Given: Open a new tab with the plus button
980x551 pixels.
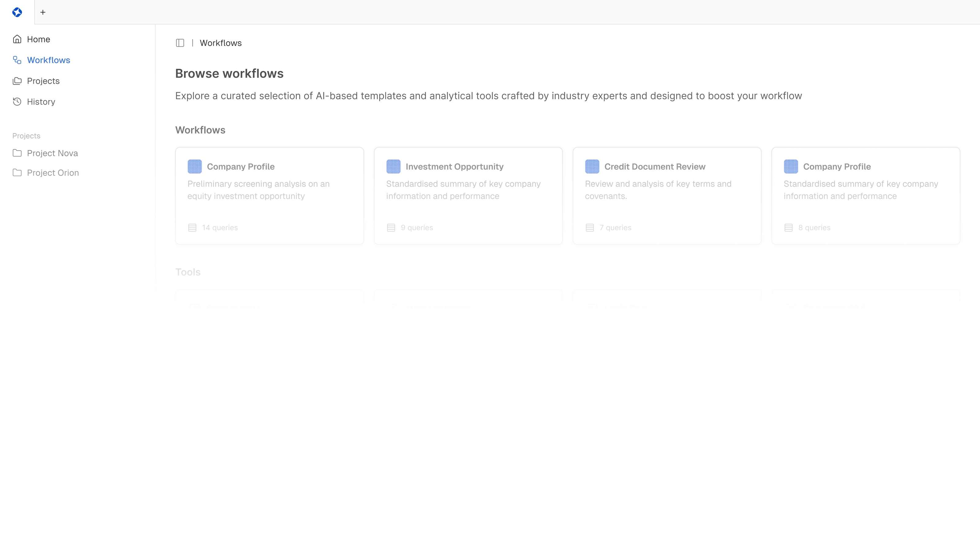Looking at the screenshot, I should pos(43,12).
